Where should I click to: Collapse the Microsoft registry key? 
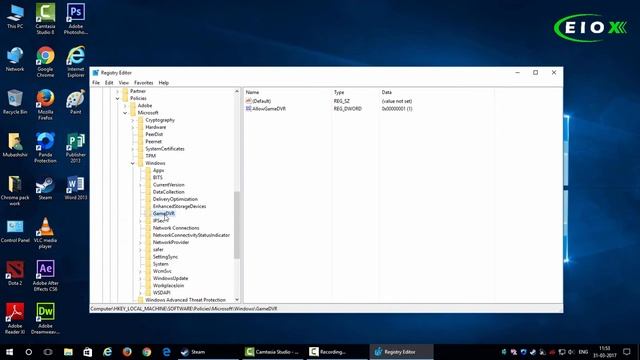tap(125, 113)
